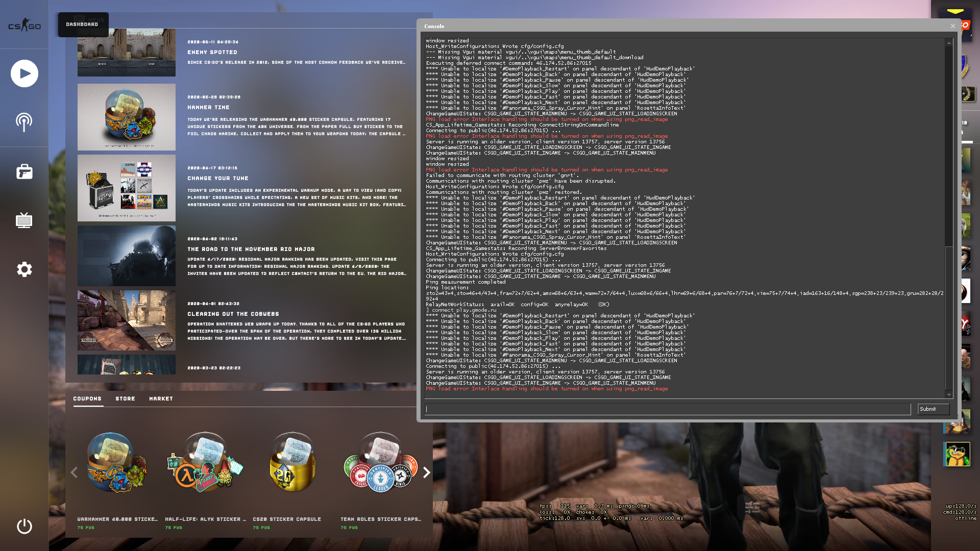This screenshot has height=551, width=980.
Task: Click the 'connect play.gmode.ru' console line
Action: tap(461, 310)
